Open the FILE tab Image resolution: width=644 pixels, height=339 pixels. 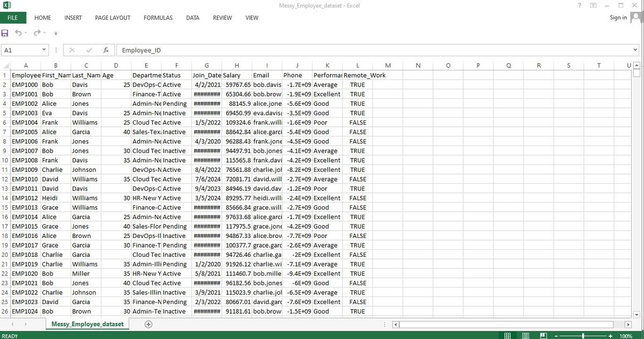pyautogui.click(x=12, y=18)
